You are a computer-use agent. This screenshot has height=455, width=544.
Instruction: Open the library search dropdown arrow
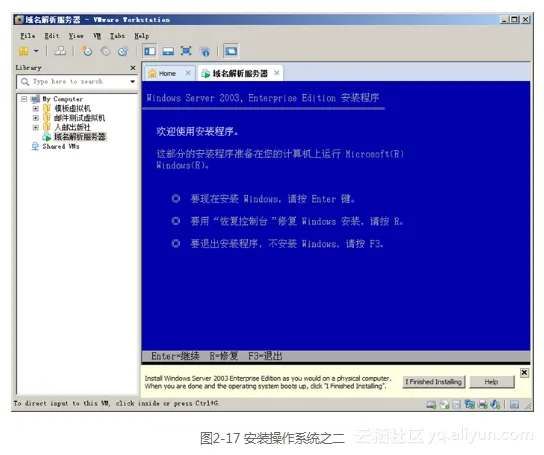coord(133,82)
